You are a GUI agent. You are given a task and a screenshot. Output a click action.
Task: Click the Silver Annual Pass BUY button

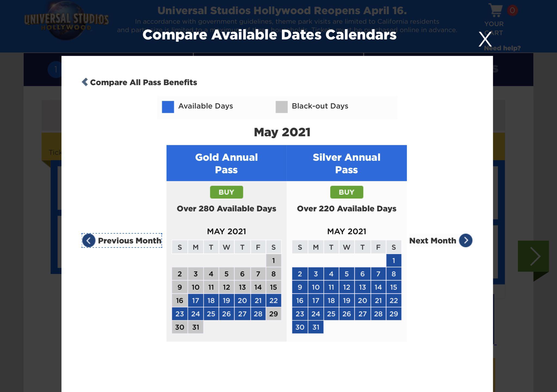(x=346, y=192)
